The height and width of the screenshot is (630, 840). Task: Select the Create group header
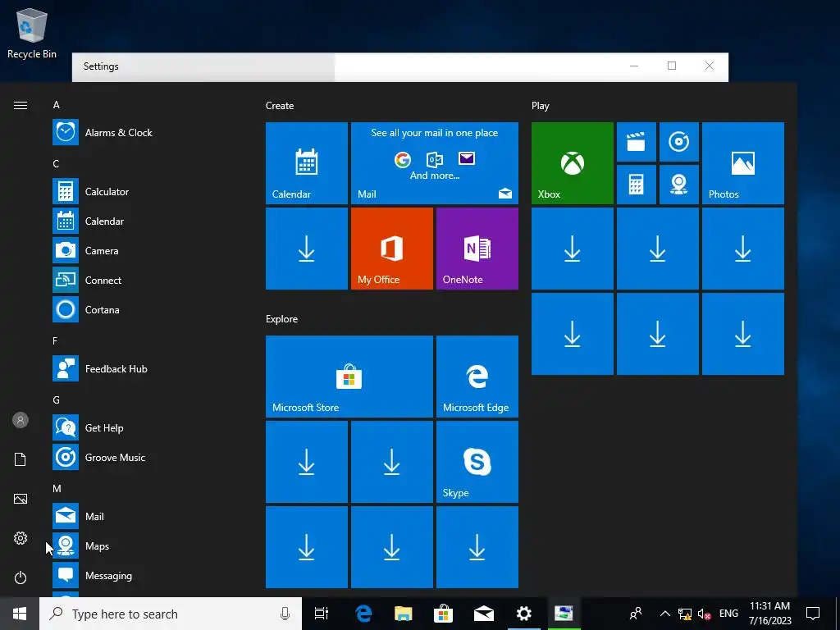point(280,106)
